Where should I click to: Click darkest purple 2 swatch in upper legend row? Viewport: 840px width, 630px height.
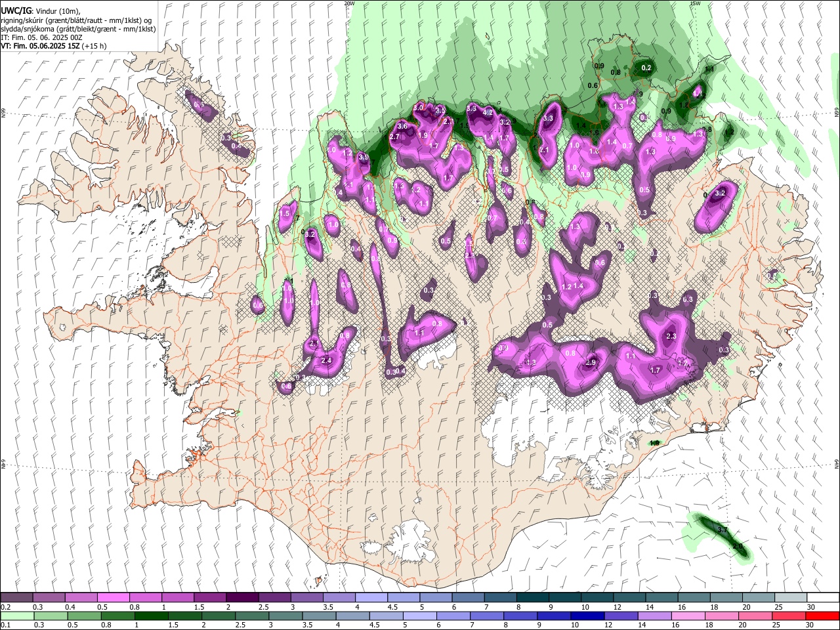(x=241, y=598)
